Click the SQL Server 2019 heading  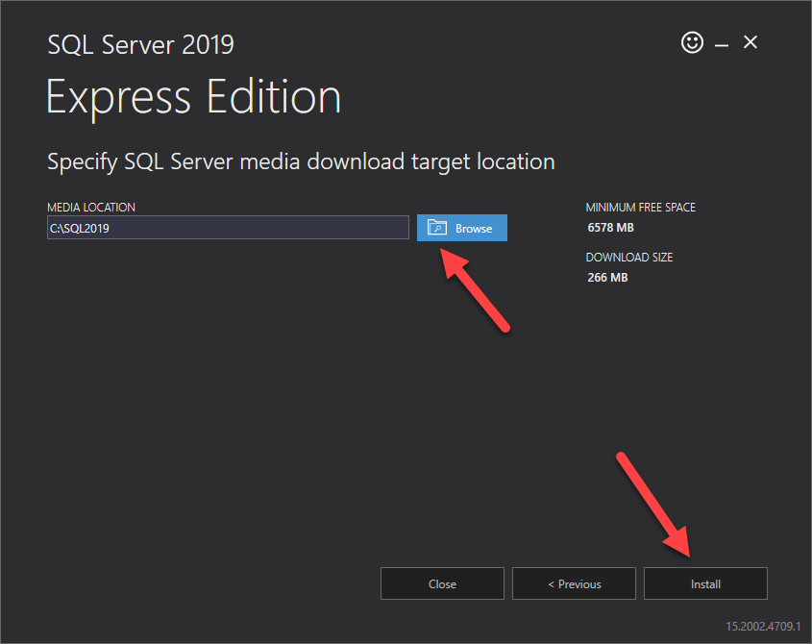pyautogui.click(x=141, y=44)
